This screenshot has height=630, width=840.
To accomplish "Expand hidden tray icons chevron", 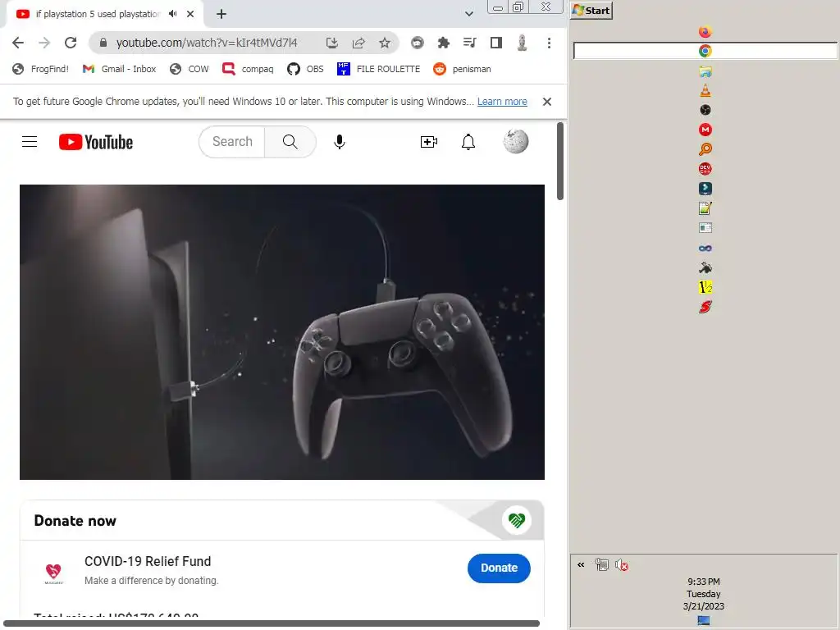I will tap(581, 564).
